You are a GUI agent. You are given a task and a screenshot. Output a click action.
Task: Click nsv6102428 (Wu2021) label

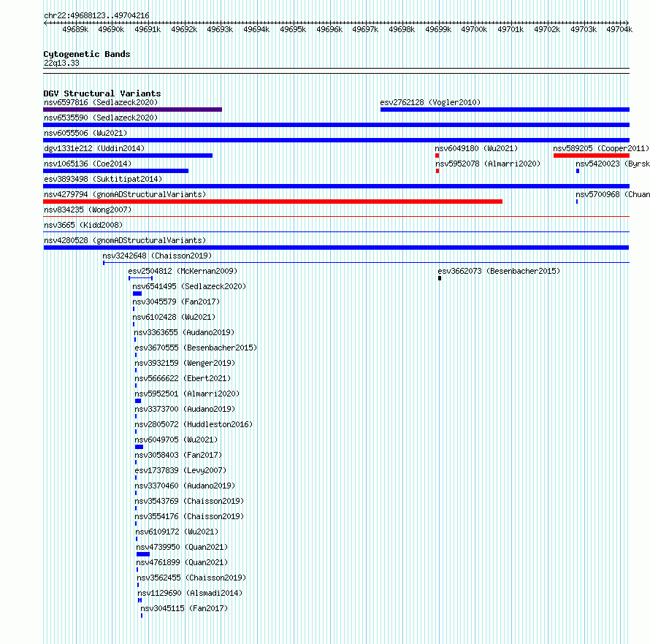pyautogui.click(x=174, y=317)
